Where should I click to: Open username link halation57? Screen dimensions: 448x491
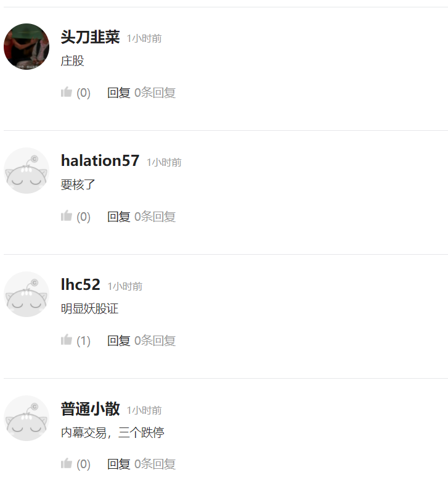100,160
